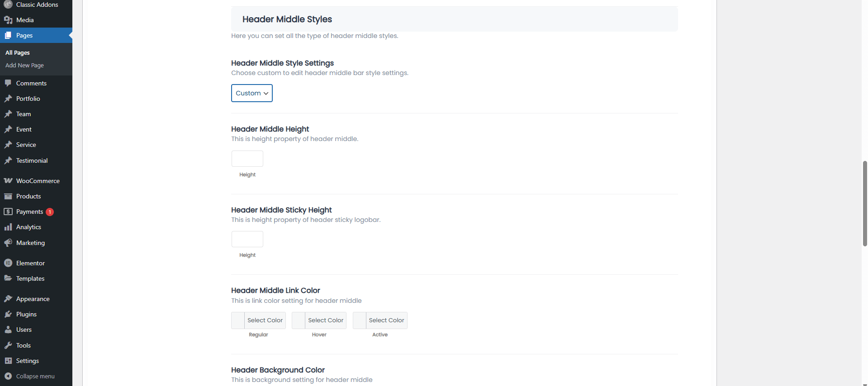Click the Analytics bar chart icon

click(8, 227)
